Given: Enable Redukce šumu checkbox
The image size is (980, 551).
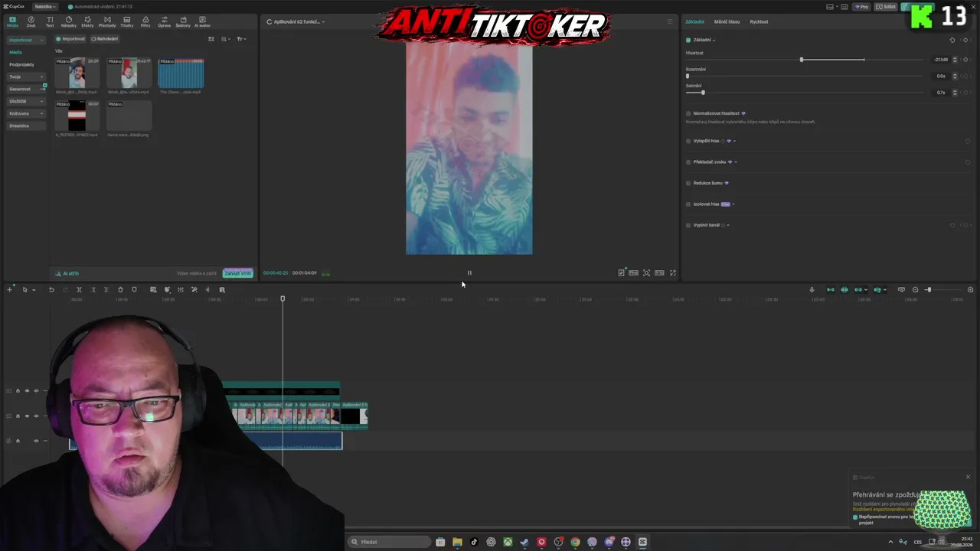Looking at the screenshot, I should tap(688, 183).
